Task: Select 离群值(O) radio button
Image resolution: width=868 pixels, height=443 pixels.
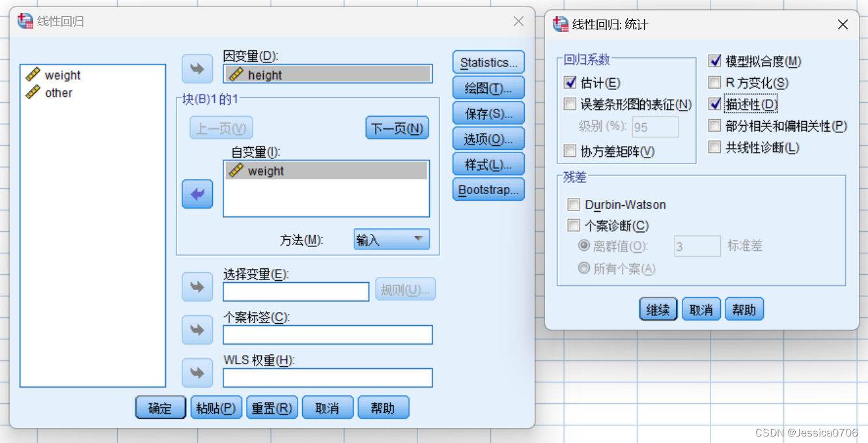Action: (x=584, y=246)
